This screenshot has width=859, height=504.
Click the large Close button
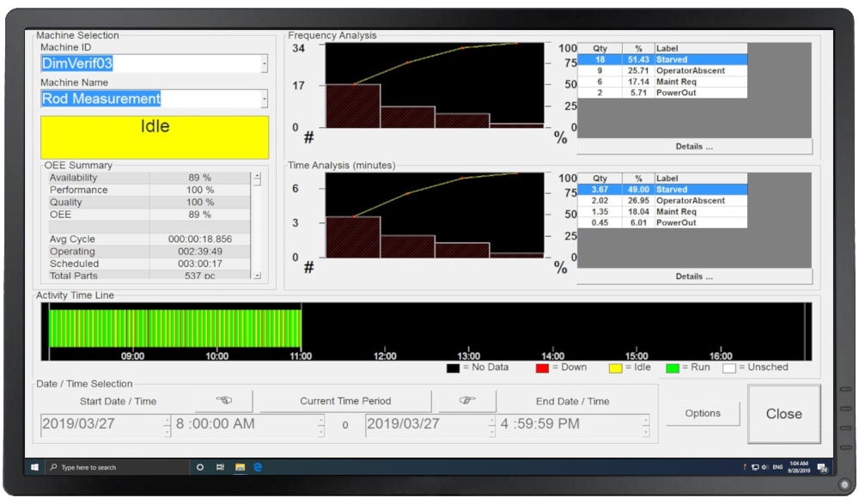pos(784,414)
